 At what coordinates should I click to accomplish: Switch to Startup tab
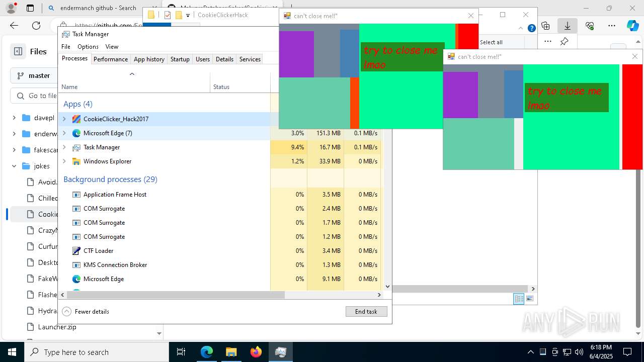pos(180,59)
